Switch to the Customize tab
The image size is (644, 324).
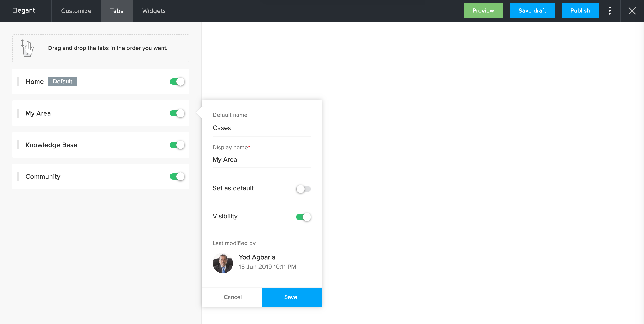tap(76, 11)
